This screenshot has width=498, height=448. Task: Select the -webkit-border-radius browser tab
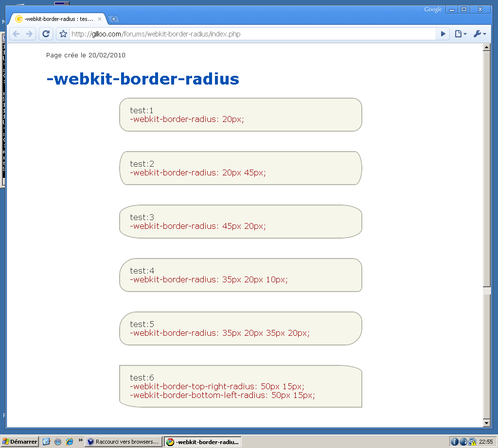(x=57, y=19)
